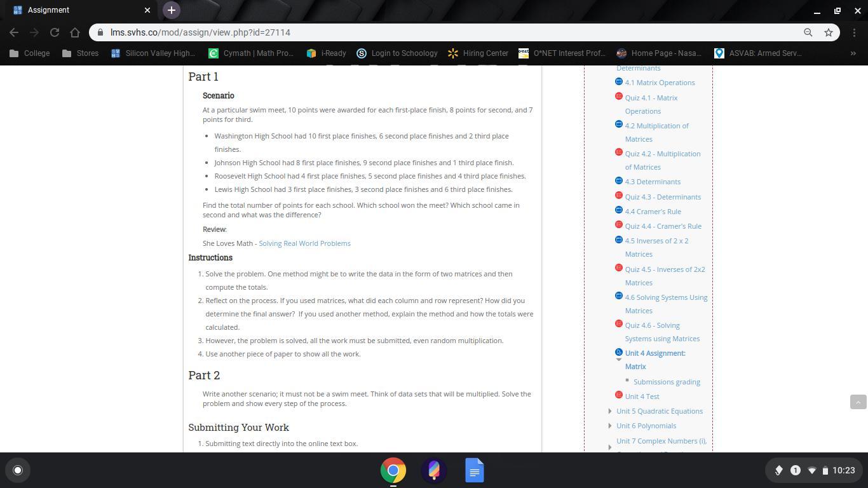
Task: Bookmark this page with the star icon
Action: (829, 32)
